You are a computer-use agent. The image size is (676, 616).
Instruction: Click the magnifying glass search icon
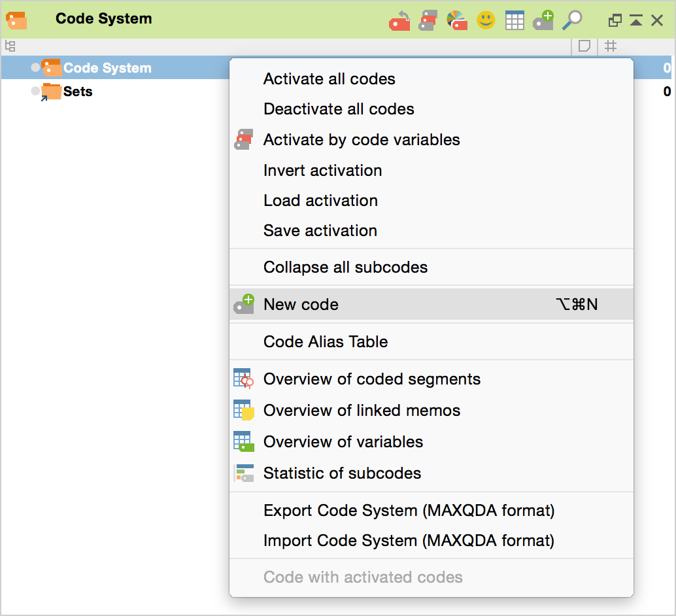pos(572,21)
